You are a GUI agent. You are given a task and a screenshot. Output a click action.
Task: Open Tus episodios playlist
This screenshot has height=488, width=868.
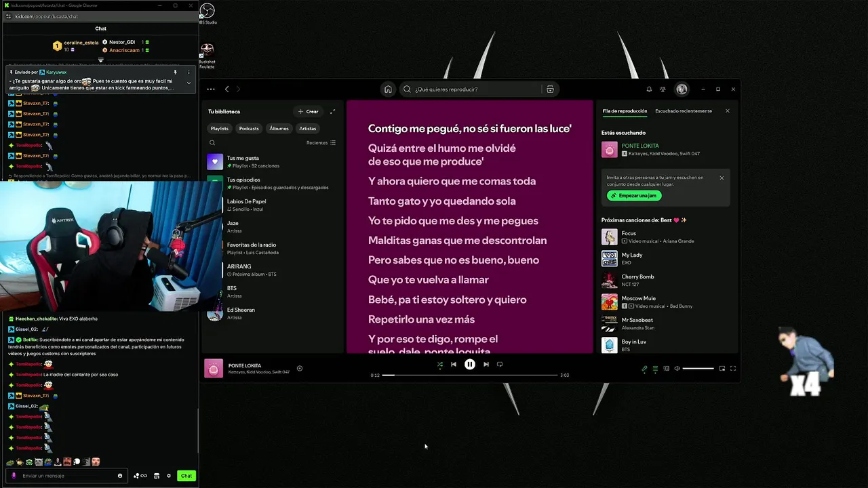(273, 183)
